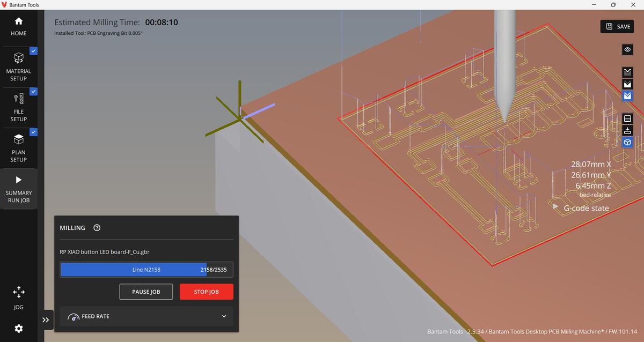Switch to the top-down view icon
The width and height of the screenshot is (644, 342).
[627, 130]
